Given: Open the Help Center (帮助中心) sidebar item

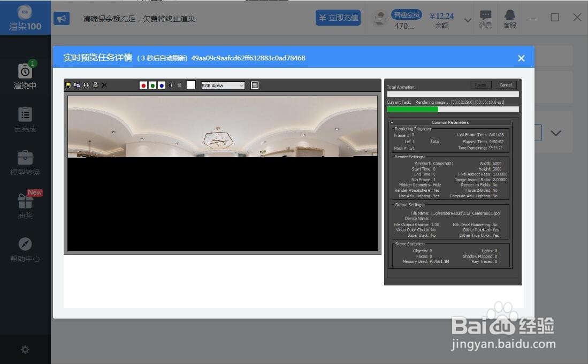Looking at the screenshot, I should [25, 250].
